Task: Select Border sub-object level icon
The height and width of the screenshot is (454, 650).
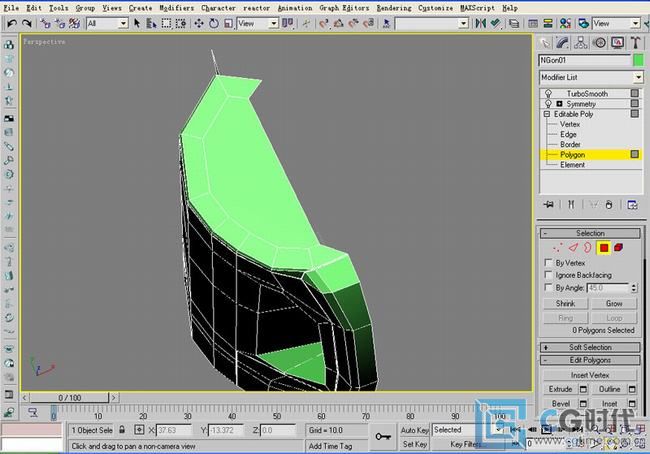Action: tap(587, 248)
